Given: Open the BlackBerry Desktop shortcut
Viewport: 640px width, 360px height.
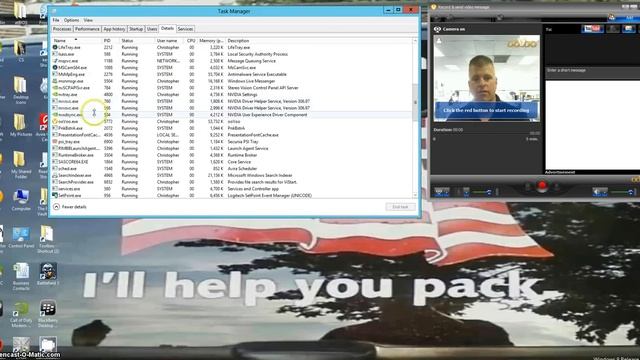Looking at the screenshot, I should (48, 314).
